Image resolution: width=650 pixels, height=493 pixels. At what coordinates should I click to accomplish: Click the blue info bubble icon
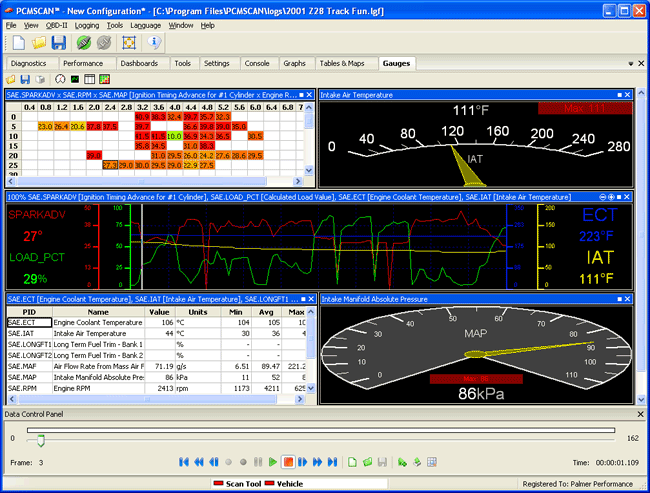153,42
